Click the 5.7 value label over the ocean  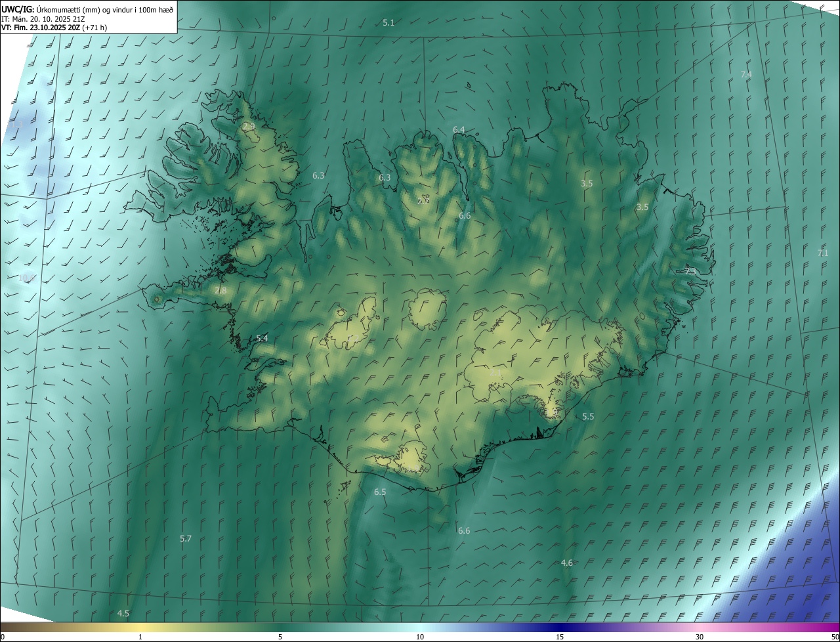(x=186, y=539)
